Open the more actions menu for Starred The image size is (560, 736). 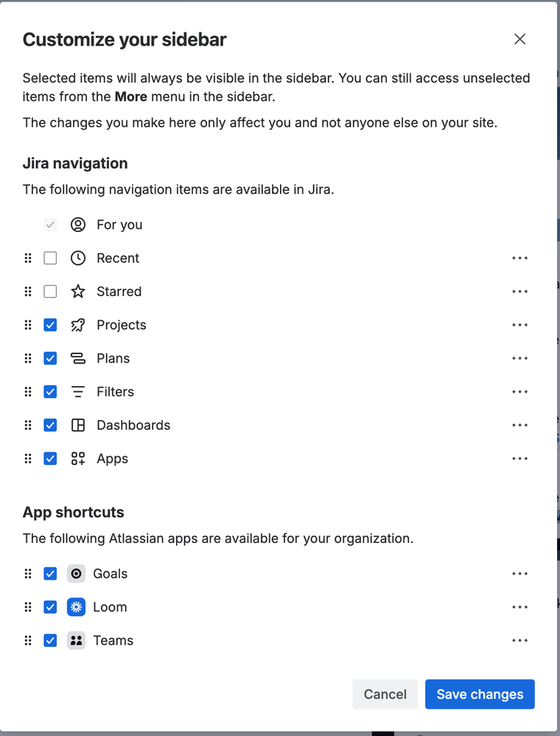pos(520,292)
